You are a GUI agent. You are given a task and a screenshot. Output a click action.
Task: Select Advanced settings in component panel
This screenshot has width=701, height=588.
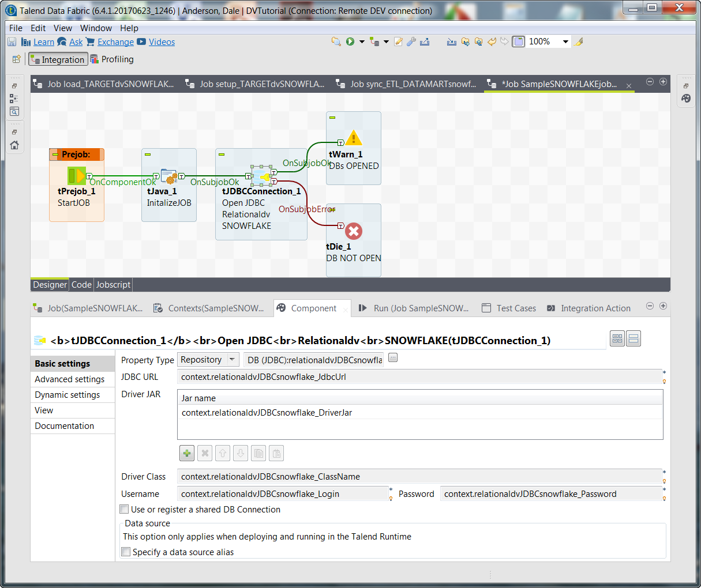73,379
